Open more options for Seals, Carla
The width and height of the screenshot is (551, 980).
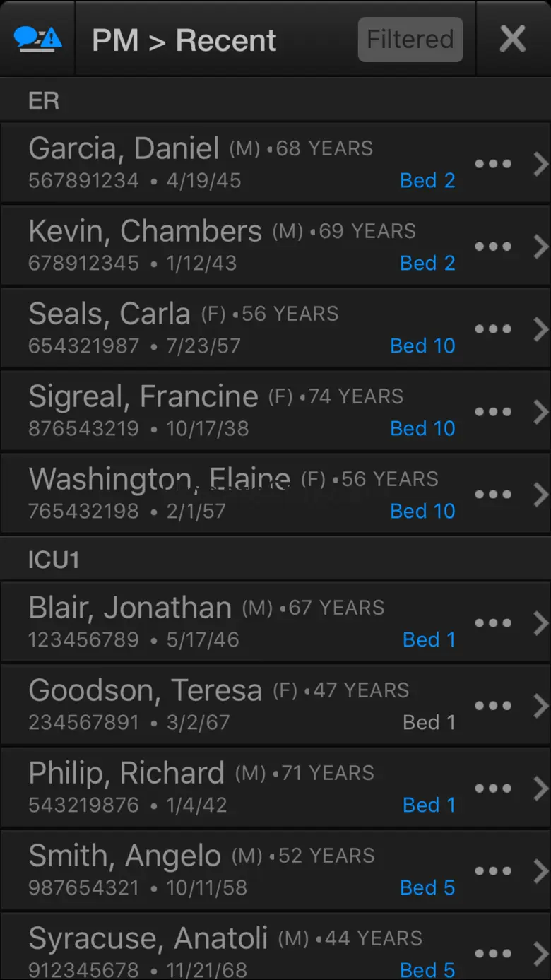(493, 329)
